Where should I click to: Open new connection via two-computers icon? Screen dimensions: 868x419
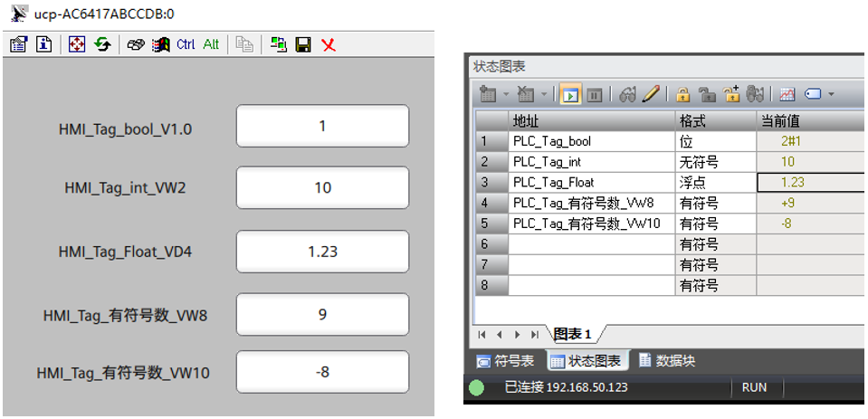click(x=279, y=44)
